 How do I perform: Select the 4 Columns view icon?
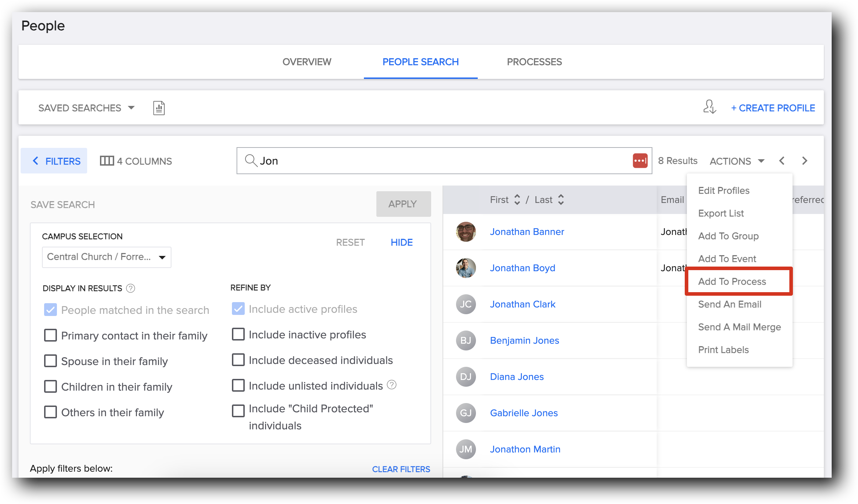[x=107, y=161]
